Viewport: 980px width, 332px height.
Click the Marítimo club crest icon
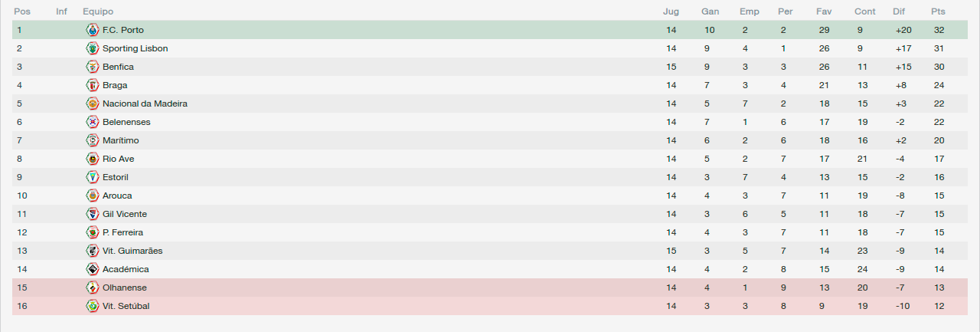[93, 140]
